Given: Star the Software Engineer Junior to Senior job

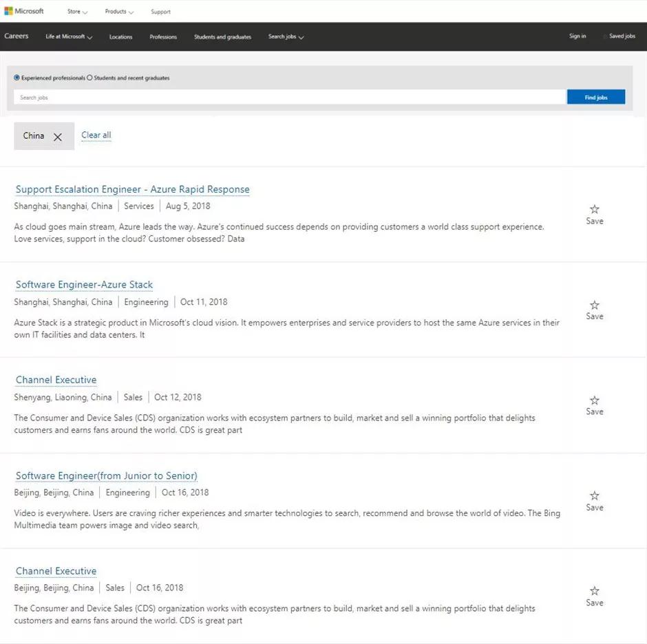Looking at the screenshot, I should pyautogui.click(x=594, y=495).
